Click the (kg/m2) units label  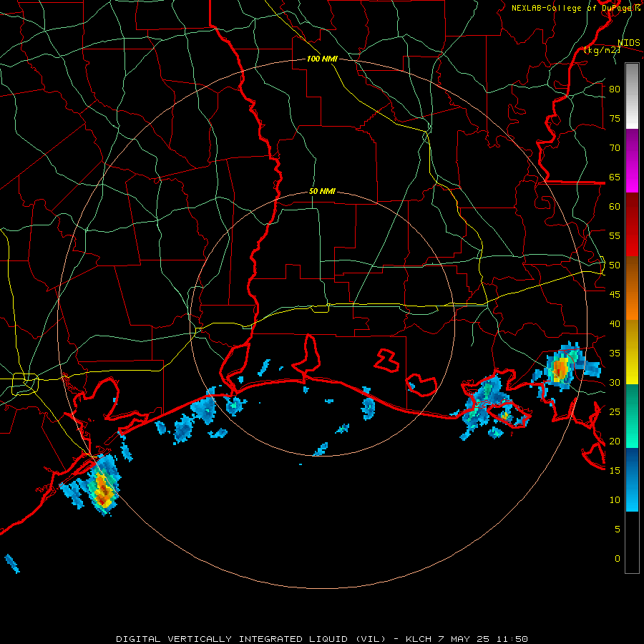[602, 50]
